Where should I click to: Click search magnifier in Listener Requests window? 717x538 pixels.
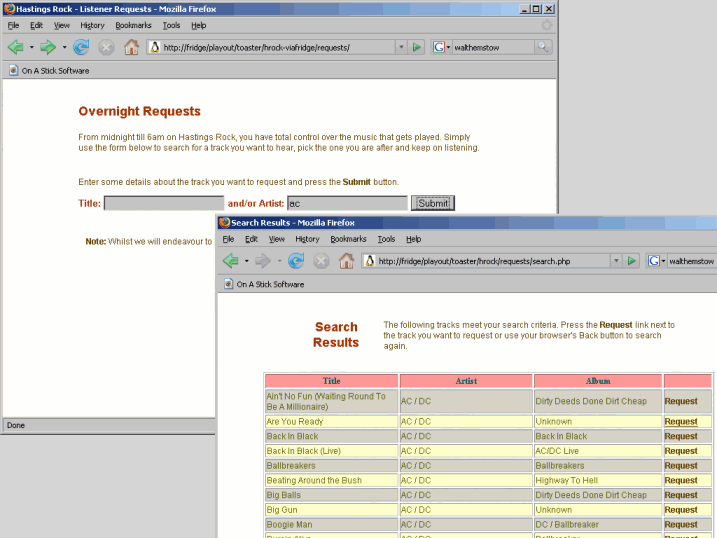click(542, 47)
